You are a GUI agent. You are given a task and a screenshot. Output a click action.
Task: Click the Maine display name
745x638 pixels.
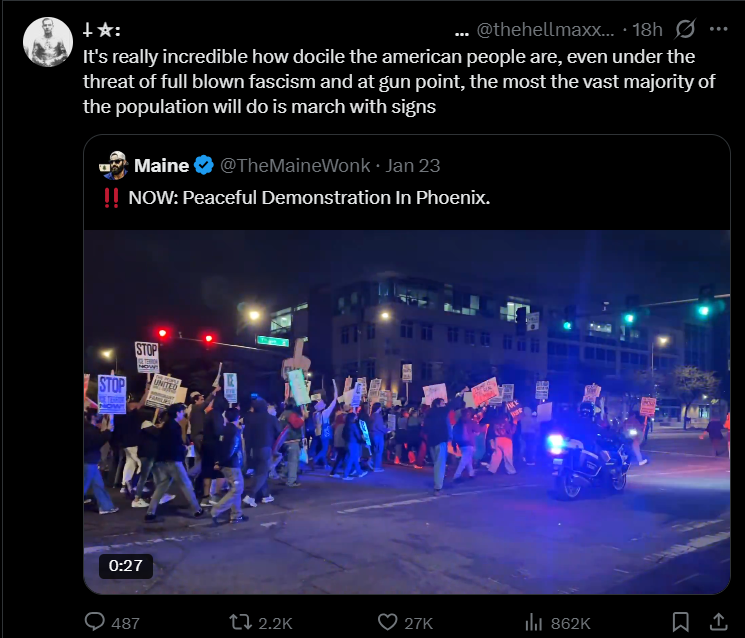pos(162,166)
